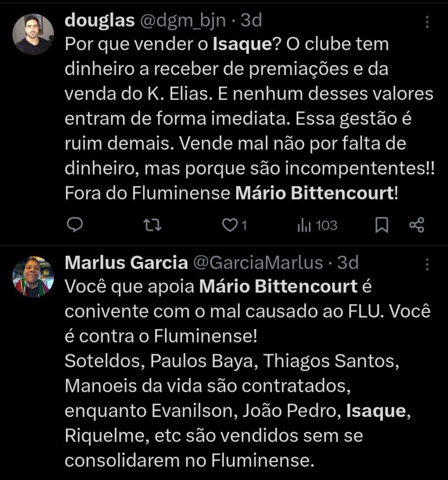Open the 3d timestamp on Marlus Garcia's tweet
Screen dimensions: 448x480
coord(348,262)
